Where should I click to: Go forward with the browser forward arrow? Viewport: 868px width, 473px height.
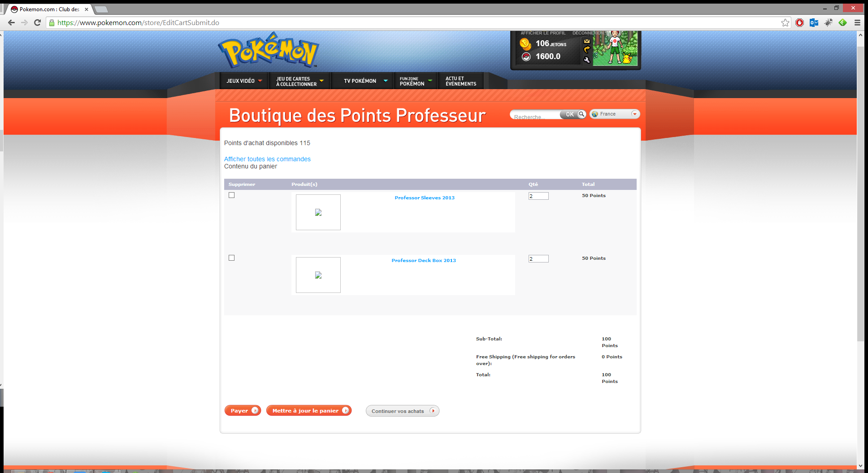click(24, 22)
